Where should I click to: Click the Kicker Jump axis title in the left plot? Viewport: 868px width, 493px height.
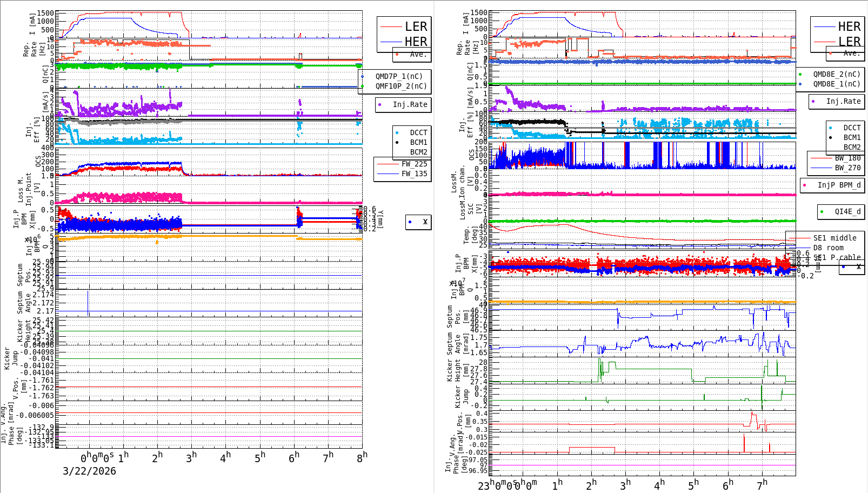pyautogui.click(x=11, y=358)
